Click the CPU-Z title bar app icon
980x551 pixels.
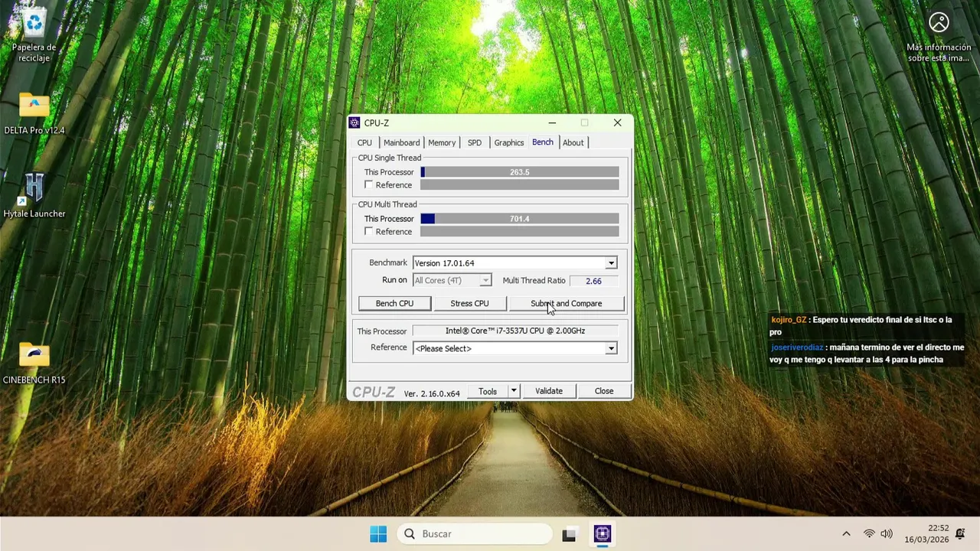[354, 122]
